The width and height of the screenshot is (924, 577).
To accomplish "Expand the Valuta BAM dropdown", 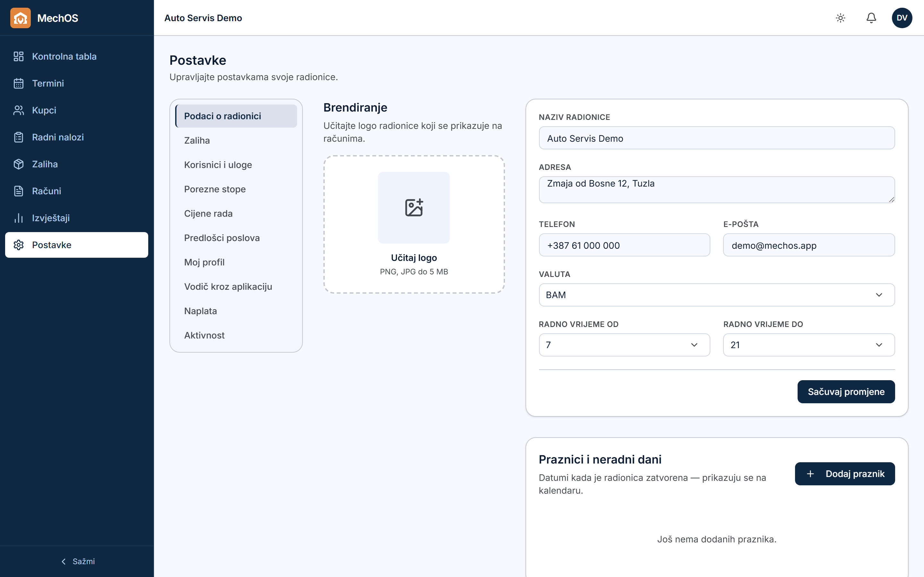I will coord(717,295).
